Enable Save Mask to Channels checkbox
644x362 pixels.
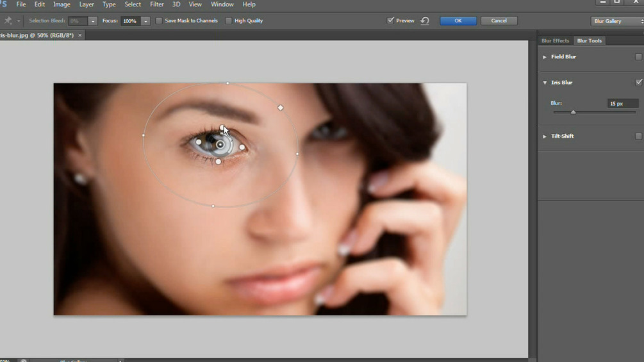[x=159, y=21]
